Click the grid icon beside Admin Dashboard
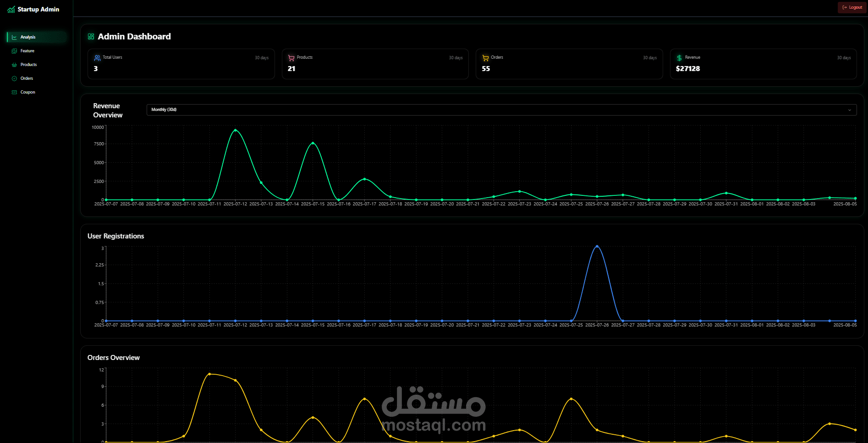Screen dimensions: 868x443 pos(91,37)
